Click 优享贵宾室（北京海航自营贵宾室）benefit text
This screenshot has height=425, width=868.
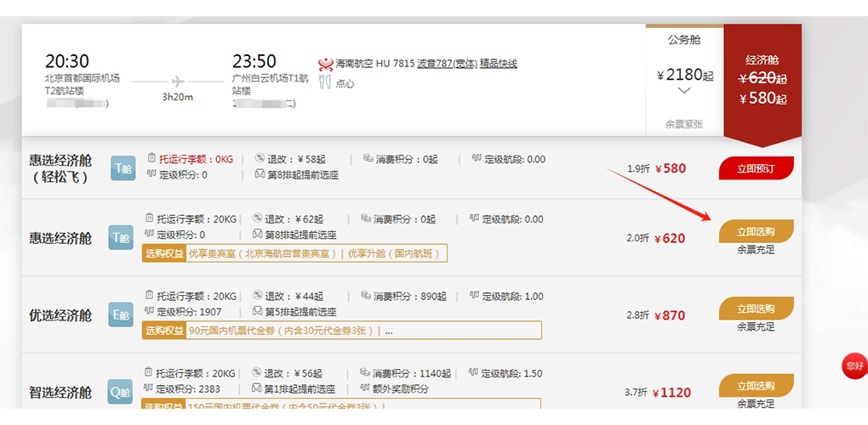(x=264, y=253)
